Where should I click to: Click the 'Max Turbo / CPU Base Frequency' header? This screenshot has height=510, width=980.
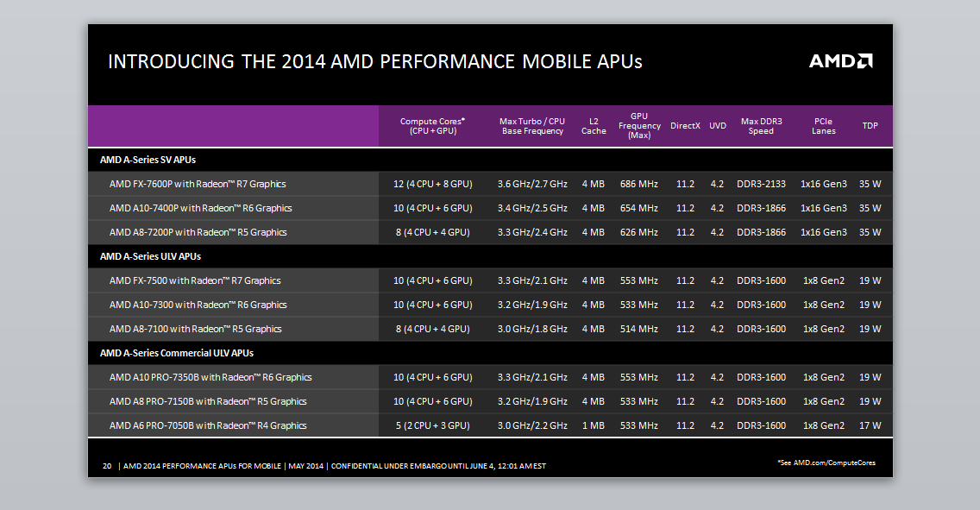coord(532,126)
